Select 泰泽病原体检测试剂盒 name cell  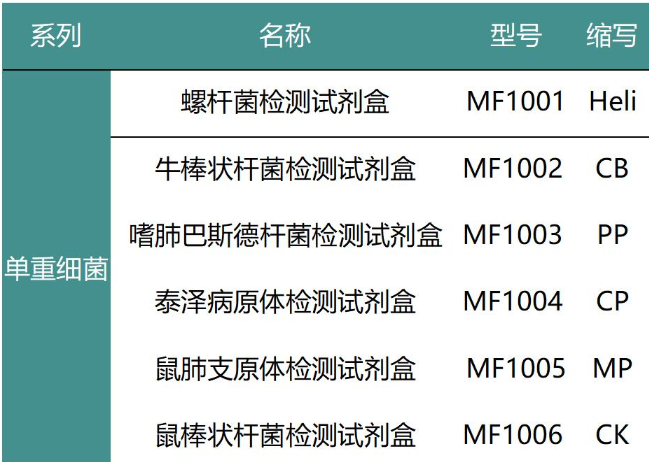pyautogui.click(x=285, y=301)
